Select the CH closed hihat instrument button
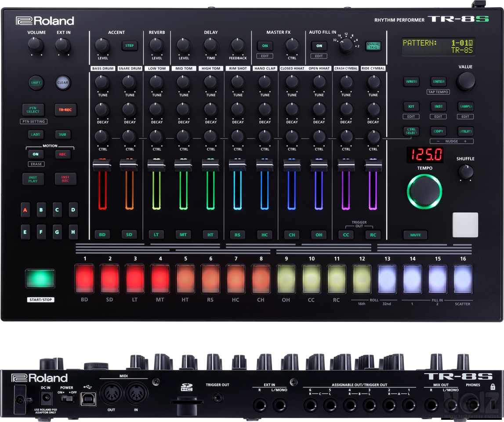The height and width of the screenshot is (422, 504). coord(292,235)
